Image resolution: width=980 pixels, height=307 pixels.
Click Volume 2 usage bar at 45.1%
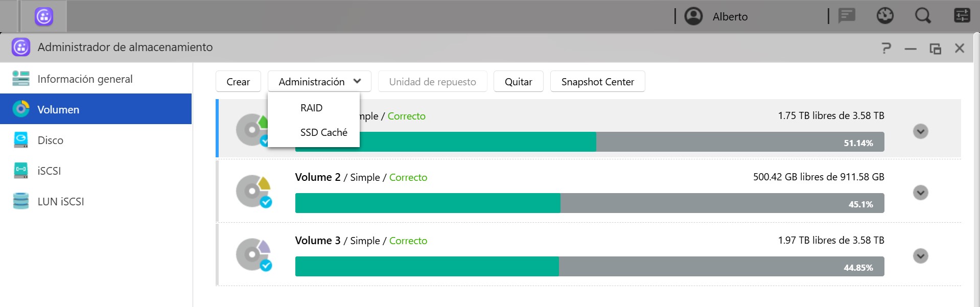point(589,203)
